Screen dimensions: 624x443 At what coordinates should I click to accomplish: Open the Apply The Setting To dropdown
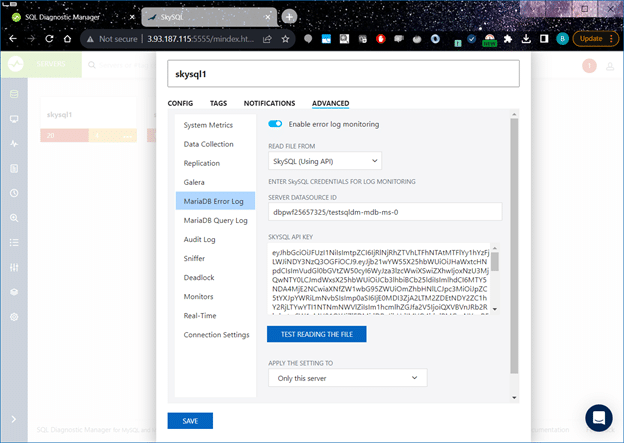coord(347,378)
